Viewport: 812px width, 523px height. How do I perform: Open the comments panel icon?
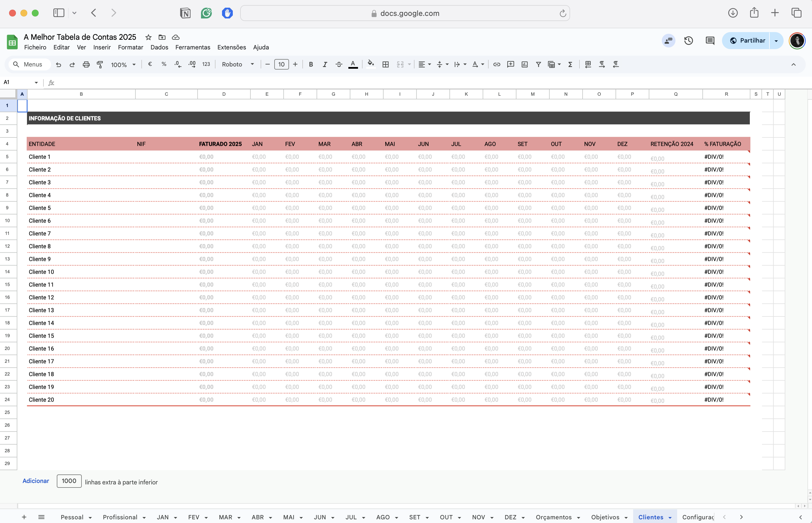click(x=710, y=41)
